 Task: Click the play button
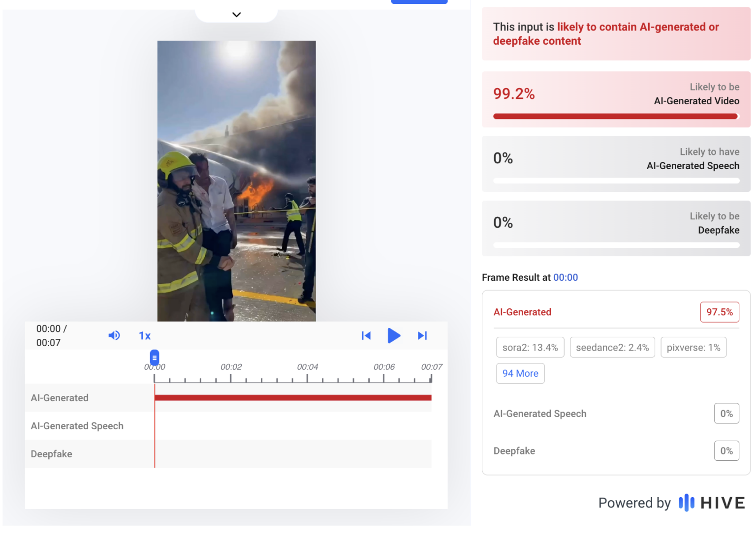(394, 336)
